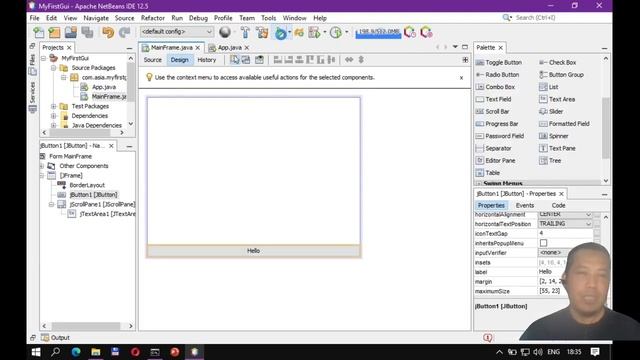
Task: Open the Tools menu
Action: 269,18
